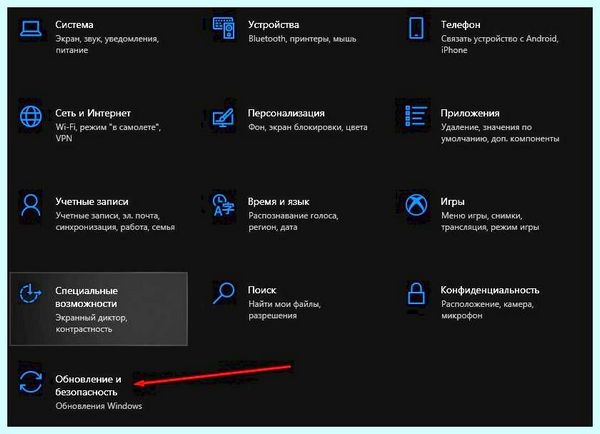The image size is (600, 434).
Task: Open Обновление и безопасность title
Action: (x=88, y=385)
